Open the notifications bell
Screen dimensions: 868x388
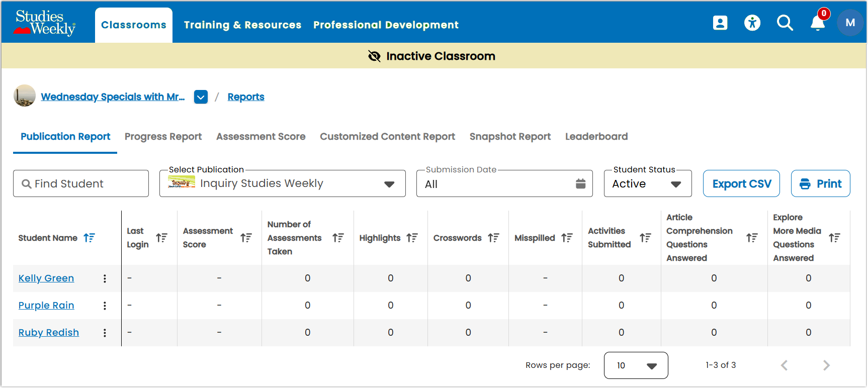[818, 23]
